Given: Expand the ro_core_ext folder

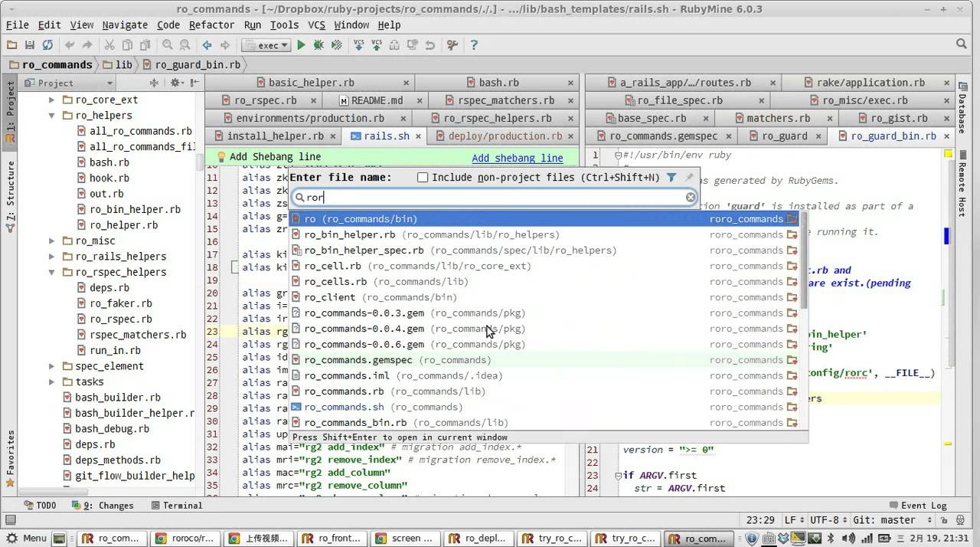Looking at the screenshot, I should tap(52, 100).
